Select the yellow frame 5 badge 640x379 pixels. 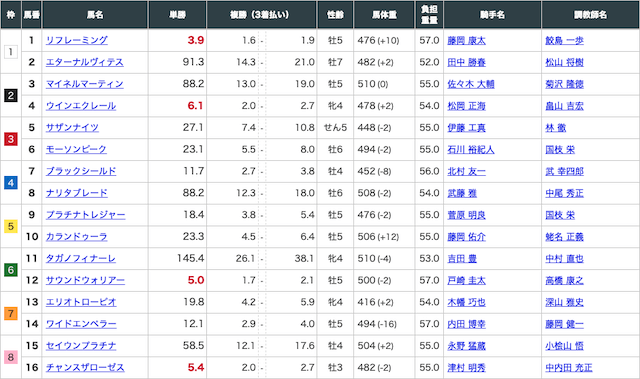click(11, 226)
